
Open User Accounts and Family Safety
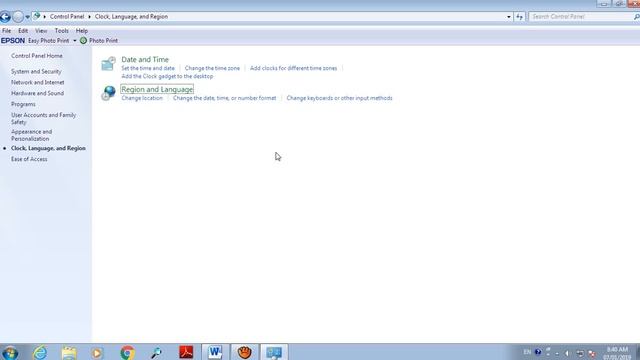click(43, 118)
